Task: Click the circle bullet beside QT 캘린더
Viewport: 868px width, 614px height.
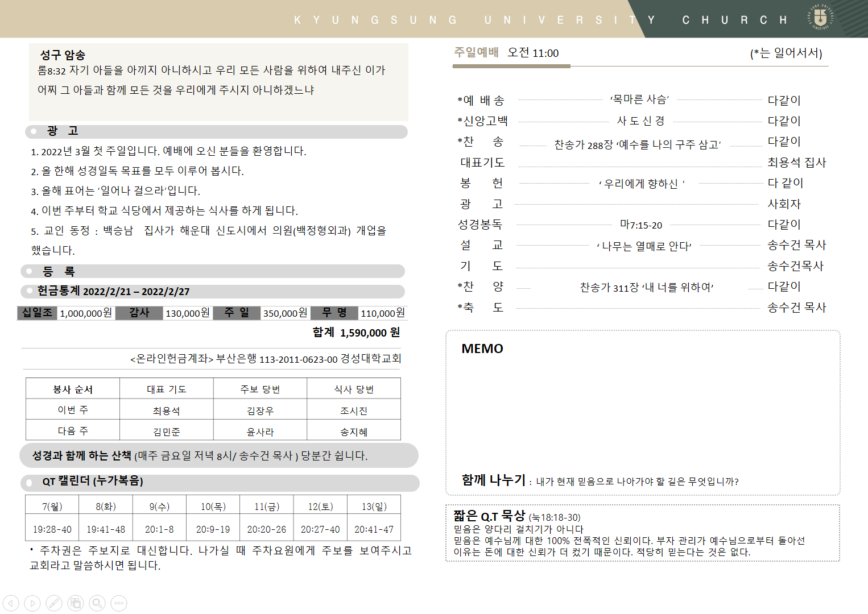Action: [29, 483]
